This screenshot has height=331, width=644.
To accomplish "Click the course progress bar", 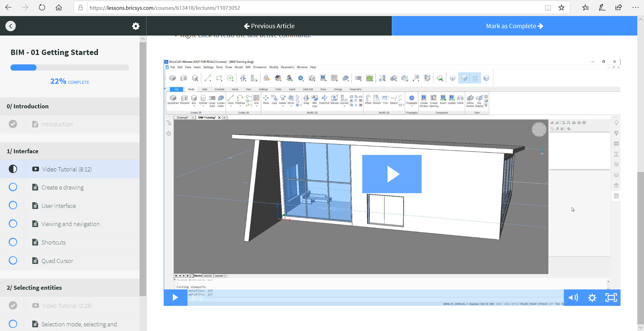I will coord(70,67).
